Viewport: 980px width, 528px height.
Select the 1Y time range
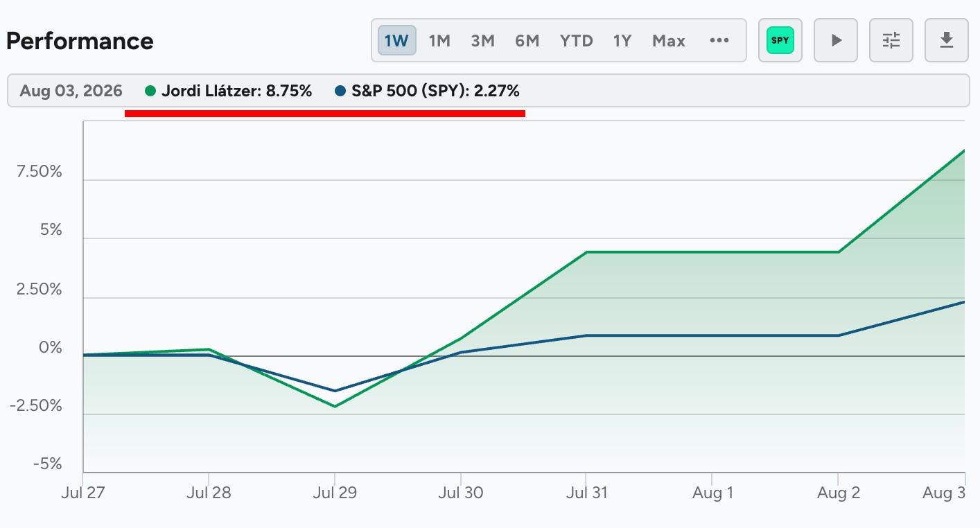click(622, 41)
